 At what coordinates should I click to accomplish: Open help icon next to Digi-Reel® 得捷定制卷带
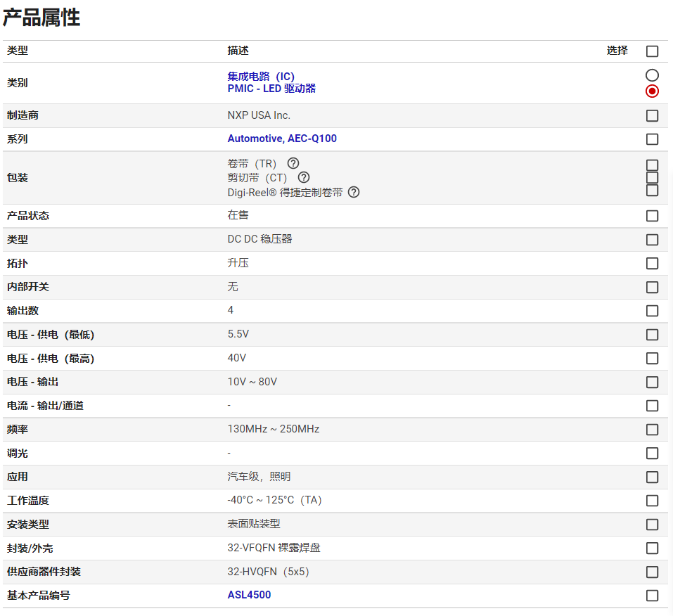coord(354,192)
